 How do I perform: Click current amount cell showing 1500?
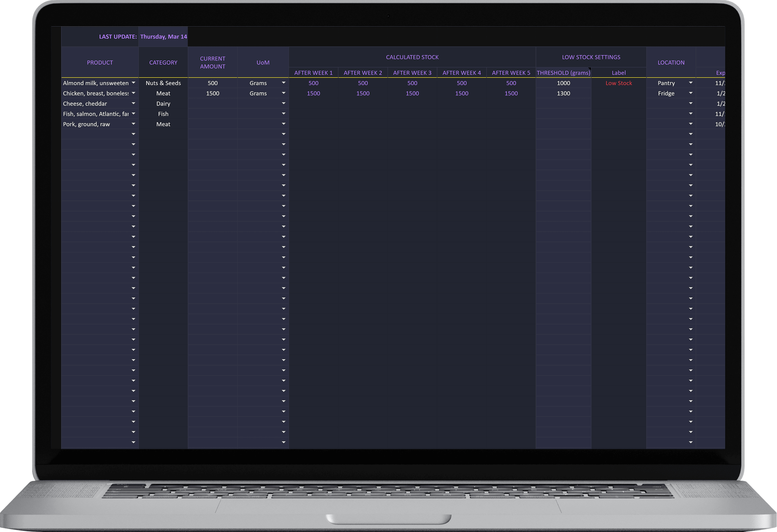[x=213, y=93]
